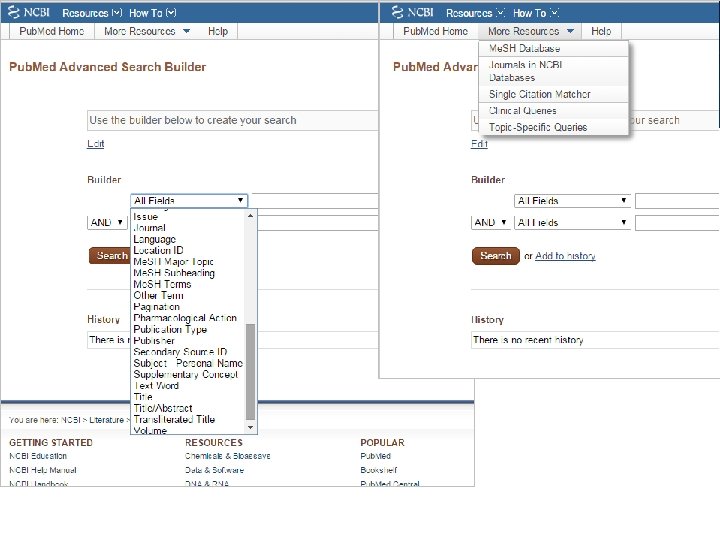Viewport: 720px width, 540px height.
Task: Click Search button in left window
Action: coord(109,256)
